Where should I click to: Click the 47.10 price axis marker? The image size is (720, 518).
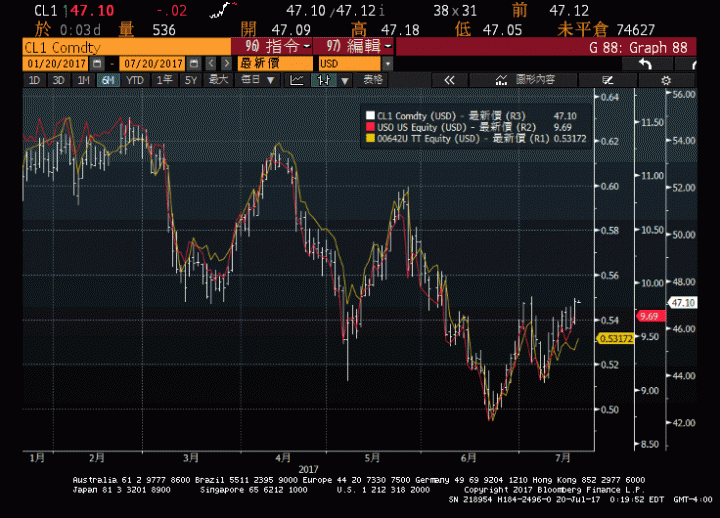click(683, 303)
